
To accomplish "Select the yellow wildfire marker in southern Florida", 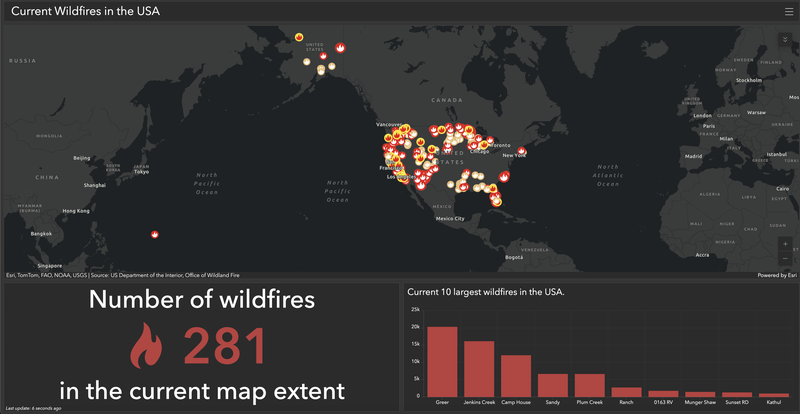I will tap(497, 202).
